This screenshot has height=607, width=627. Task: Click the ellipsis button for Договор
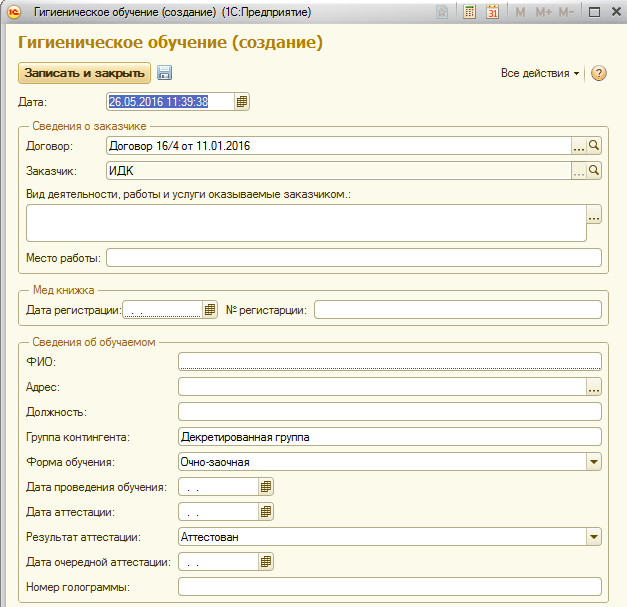coord(578,146)
